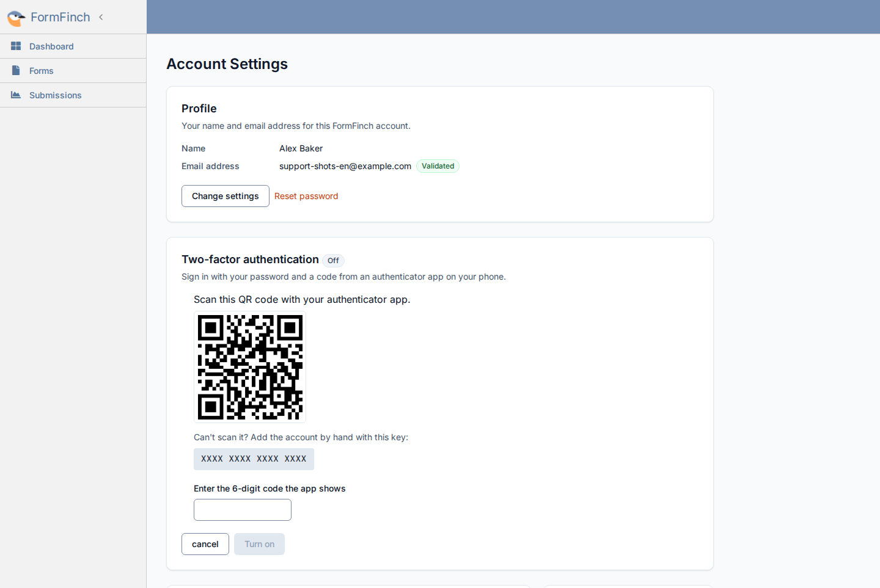Cancel two-factor authentication setup
The image size is (880, 588).
[x=205, y=544]
